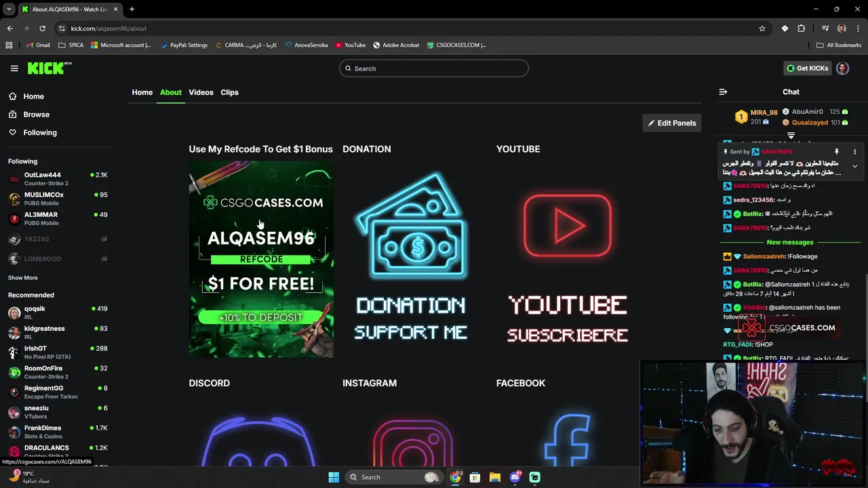The image size is (868, 488).
Task: Open MUSLIMCOx channel
Action: [x=58, y=199]
